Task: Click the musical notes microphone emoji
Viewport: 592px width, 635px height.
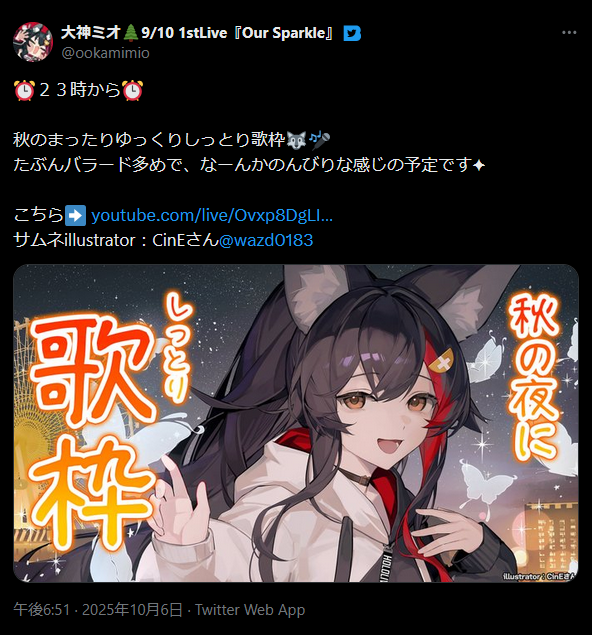Action: click(319, 140)
